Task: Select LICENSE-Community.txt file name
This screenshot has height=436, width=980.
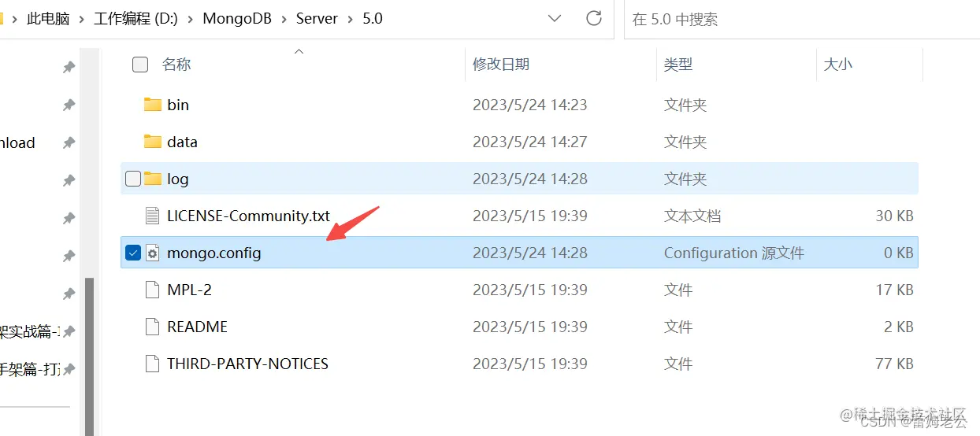Action: pos(249,216)
